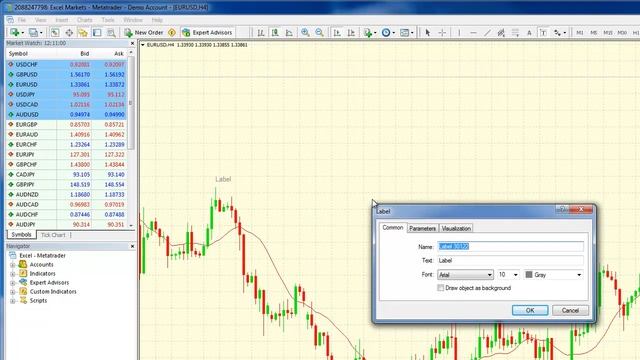Click the Text input field
Screen dimensions: 640x360
510,260
